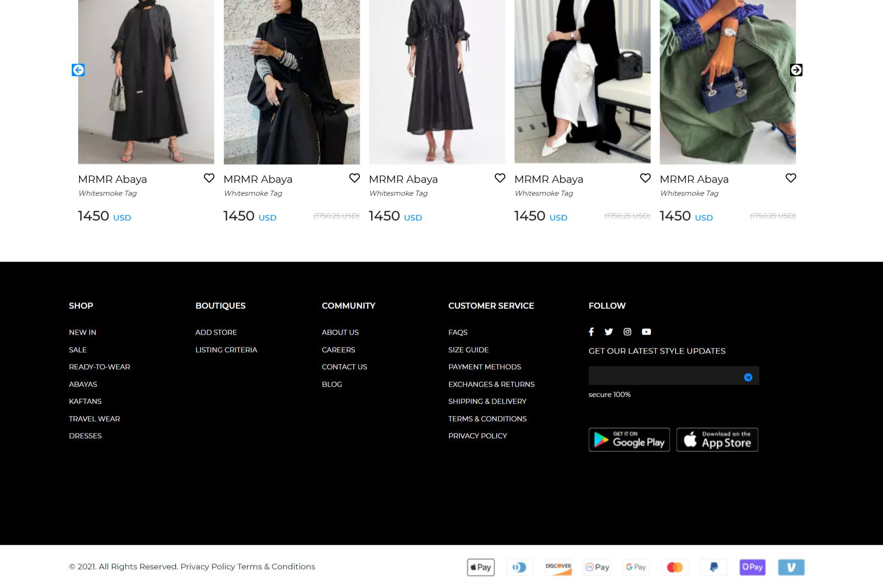The width and height of the screenshot is (883, 588).
Task: Select the PayPal payment icon
Action: 714,567
